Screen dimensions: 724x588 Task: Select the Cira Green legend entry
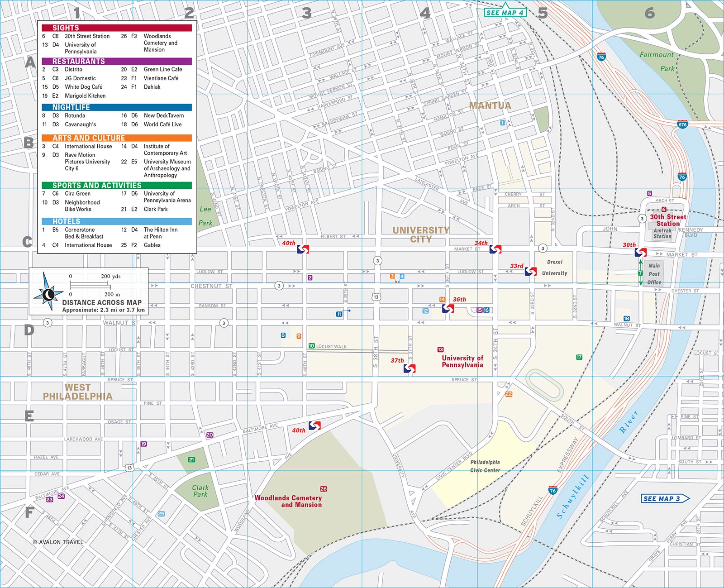(x=66, y=194)
